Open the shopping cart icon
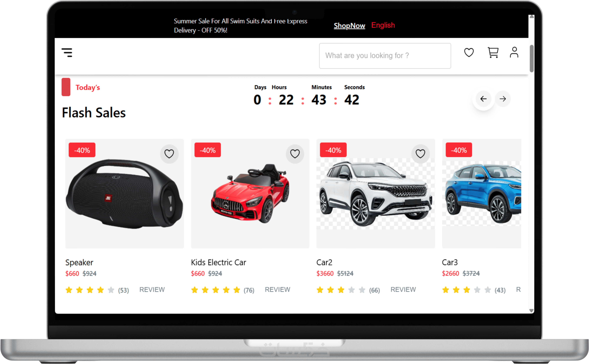589x364 pixels. tap(493, 52)
